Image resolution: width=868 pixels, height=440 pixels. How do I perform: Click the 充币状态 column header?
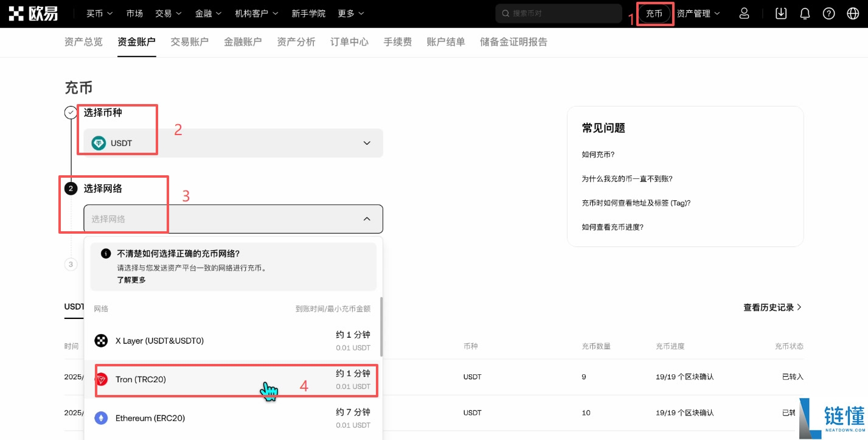pos(789,346)
